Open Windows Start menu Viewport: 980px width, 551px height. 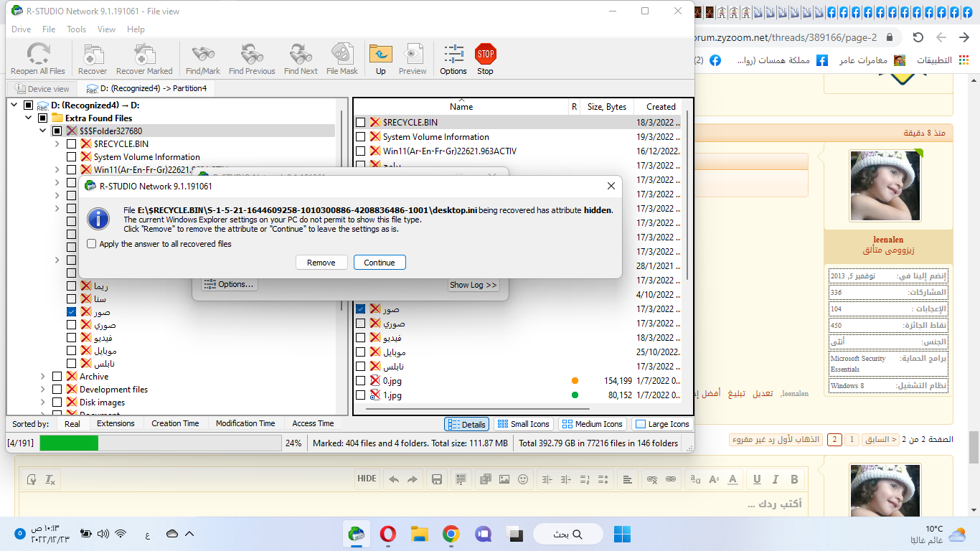(622, 534)
